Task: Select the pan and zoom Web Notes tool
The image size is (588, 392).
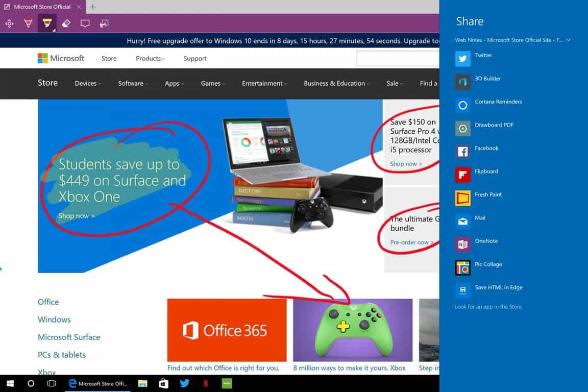Action: tap(9, 23)
